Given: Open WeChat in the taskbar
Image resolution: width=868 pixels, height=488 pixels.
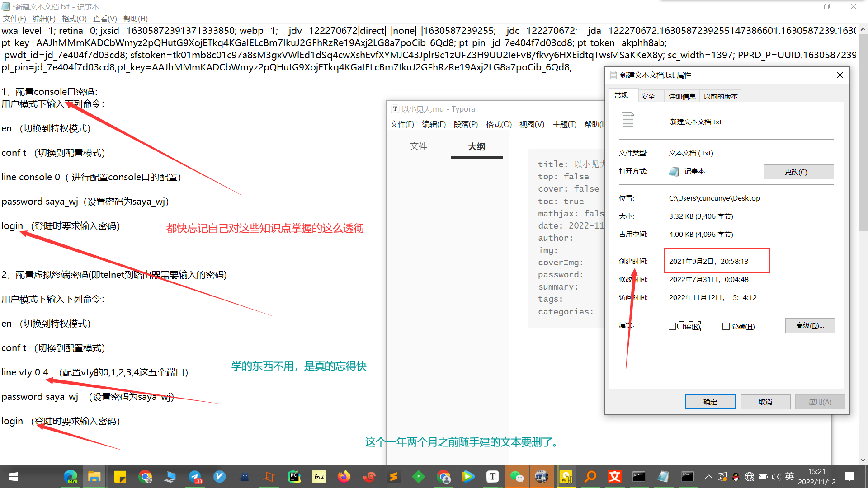Looking at the screenshot, I should (517, 477).
